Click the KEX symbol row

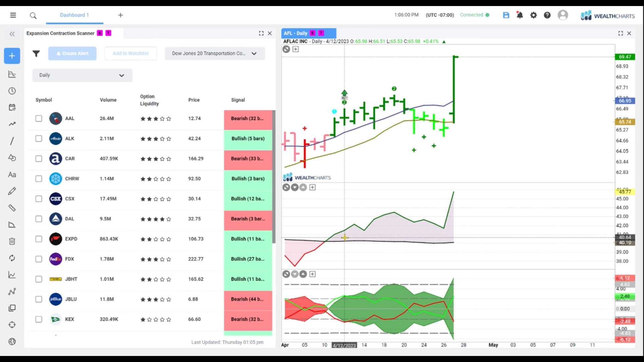point(151,319)
